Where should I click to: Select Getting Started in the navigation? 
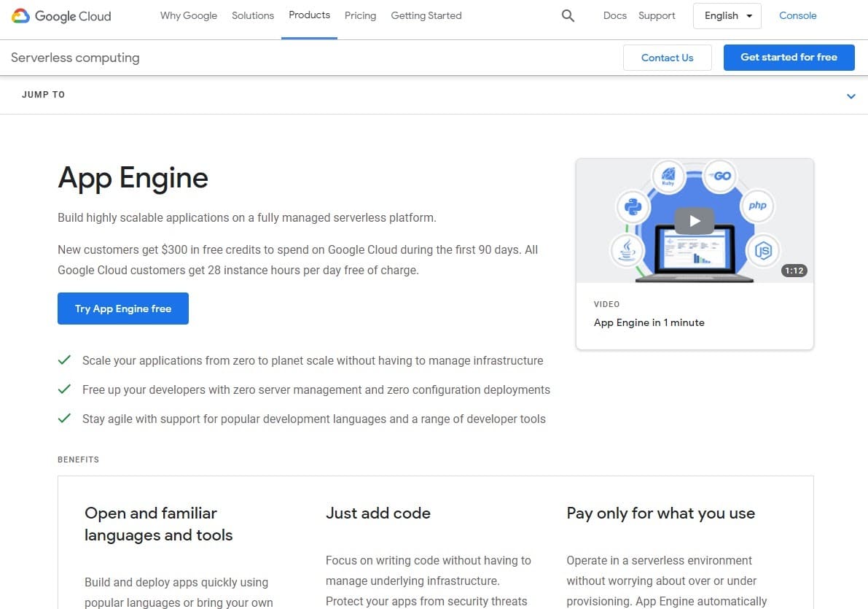(x=426, y=15)
